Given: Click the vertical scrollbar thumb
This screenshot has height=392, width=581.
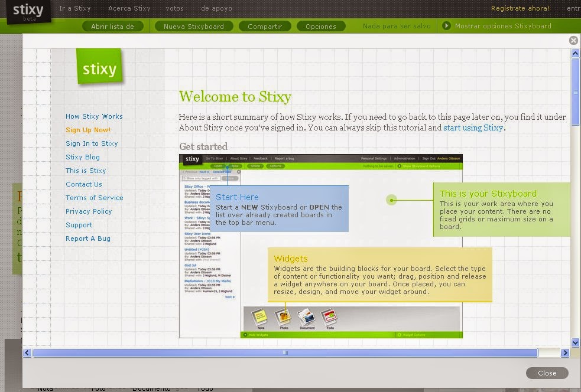Looking at the screenshot, I should pyautogui.click(x=575, y=92).
